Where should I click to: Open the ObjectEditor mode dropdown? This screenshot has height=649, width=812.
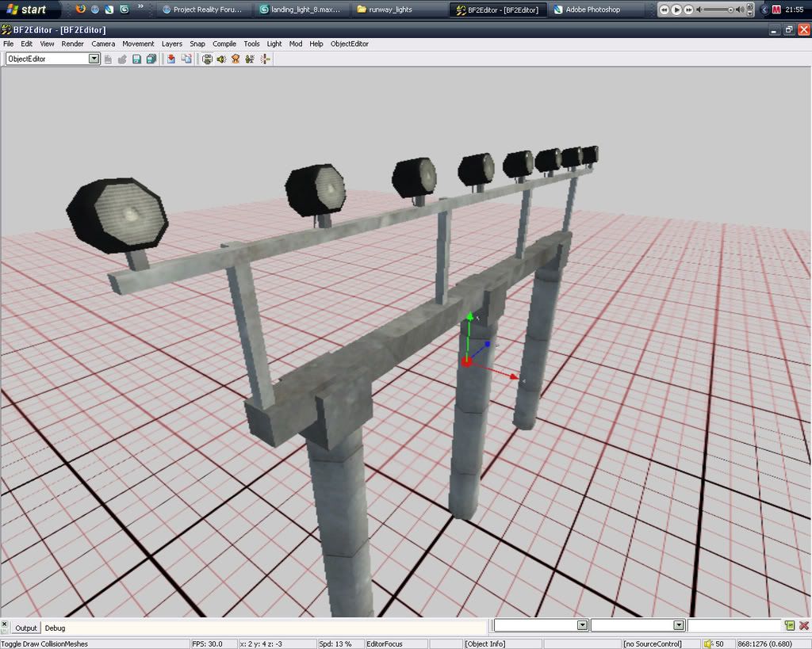(94, 59)
